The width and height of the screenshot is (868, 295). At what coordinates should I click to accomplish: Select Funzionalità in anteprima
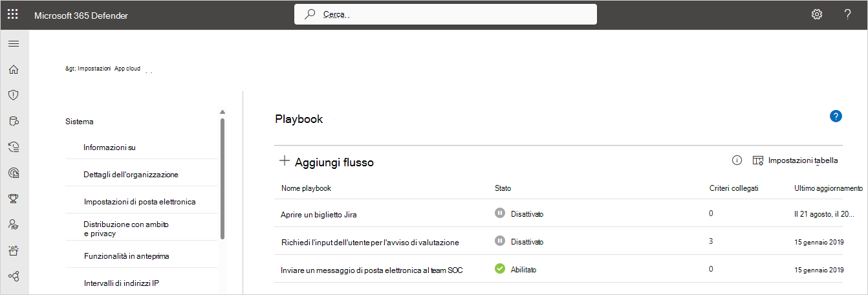[126, 256]
